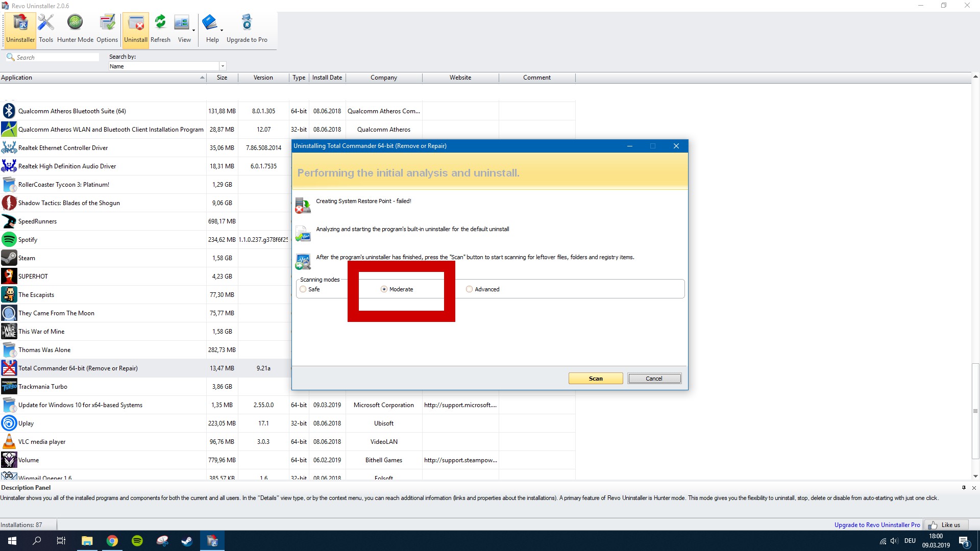This screenshot has height=551, width=980.
Task: Expand the View dropdown arrow
Action: pos(193,31)
